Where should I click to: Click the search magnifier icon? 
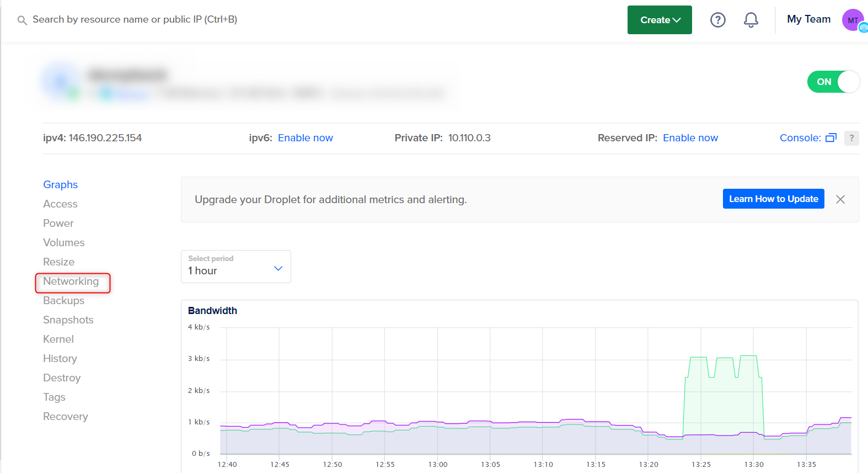pyautogui.click(x=22, y=20)
